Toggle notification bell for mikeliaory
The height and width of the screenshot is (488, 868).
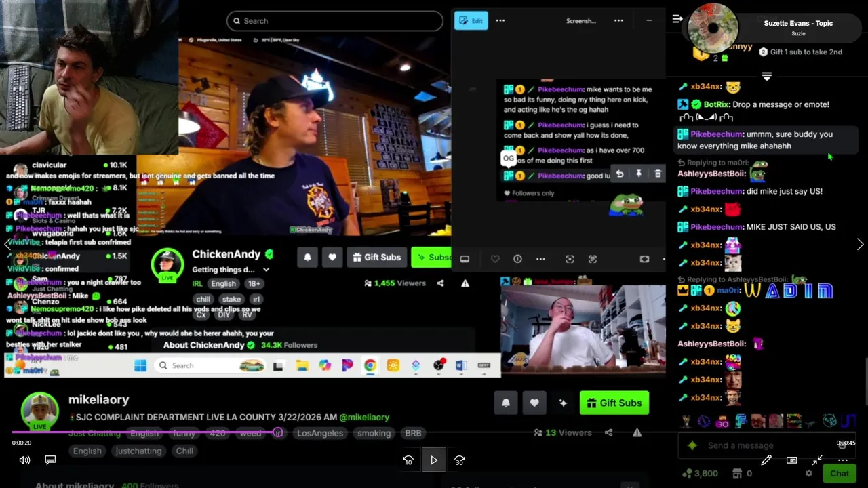506,403
